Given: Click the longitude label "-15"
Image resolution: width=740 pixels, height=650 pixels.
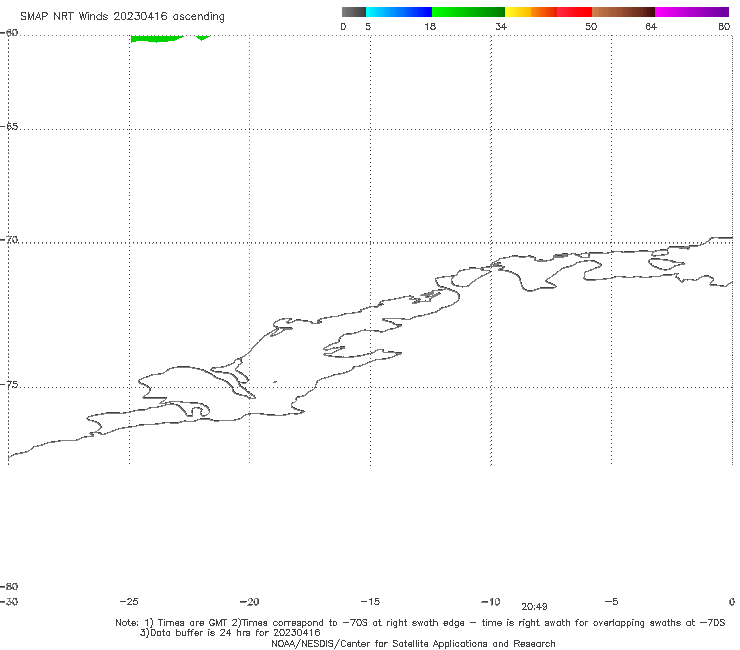Looking at the screenshot, I should pyautogui.click(x=370, y=602).
